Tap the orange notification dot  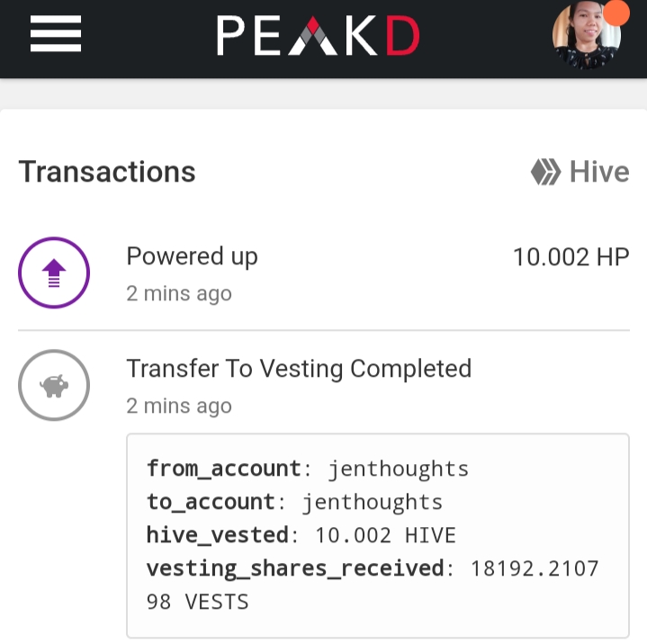click(616, 13)
